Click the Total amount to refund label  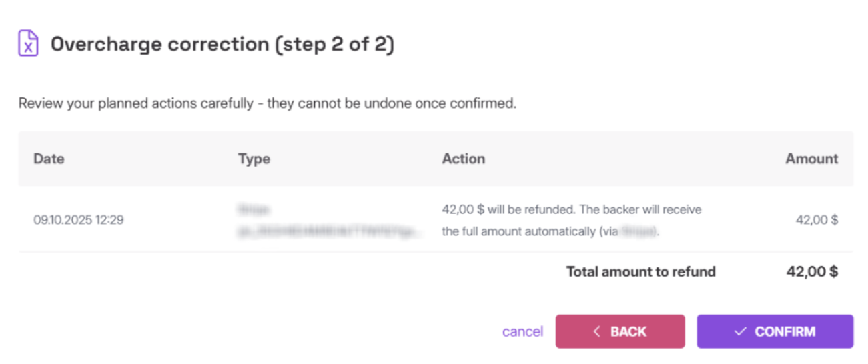tap(640, 271)
